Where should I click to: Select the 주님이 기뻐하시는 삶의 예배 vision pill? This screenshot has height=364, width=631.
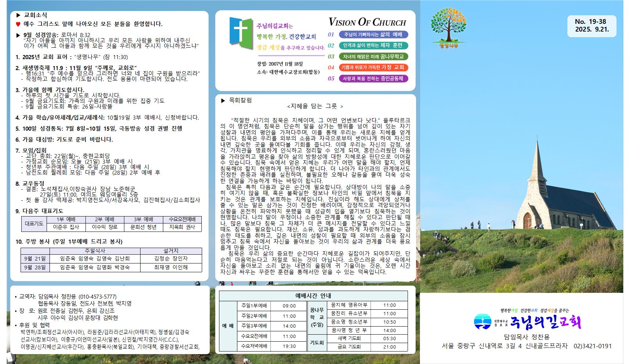tap(373, 34)
